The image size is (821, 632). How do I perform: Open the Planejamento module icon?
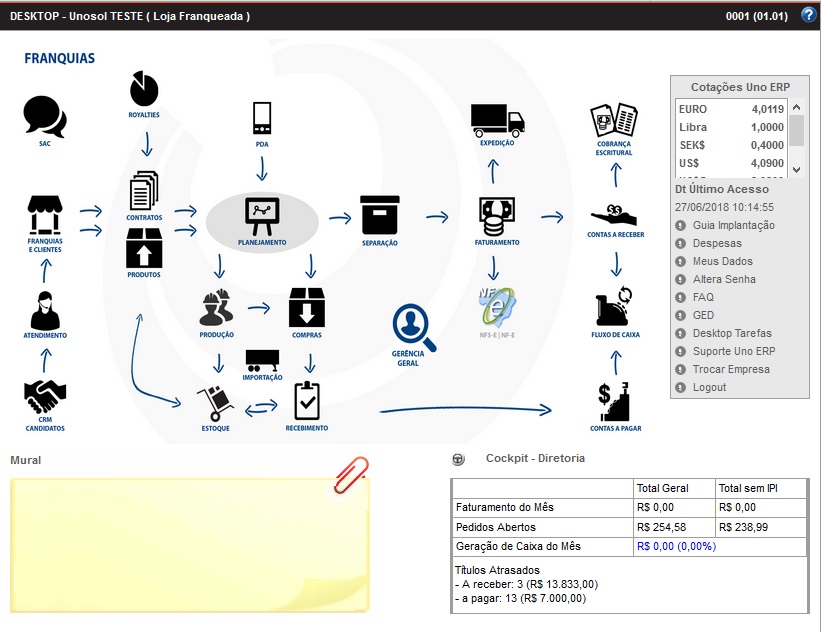point(262,216)
